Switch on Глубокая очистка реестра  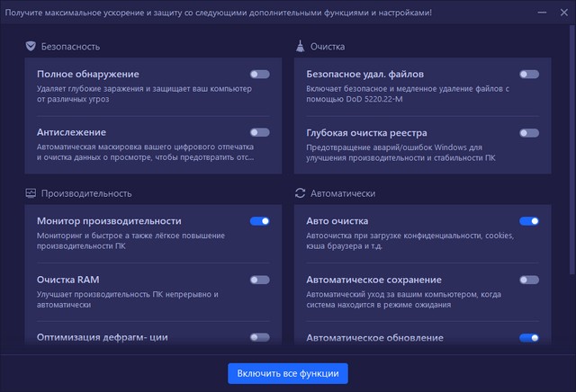coord(529,132)
